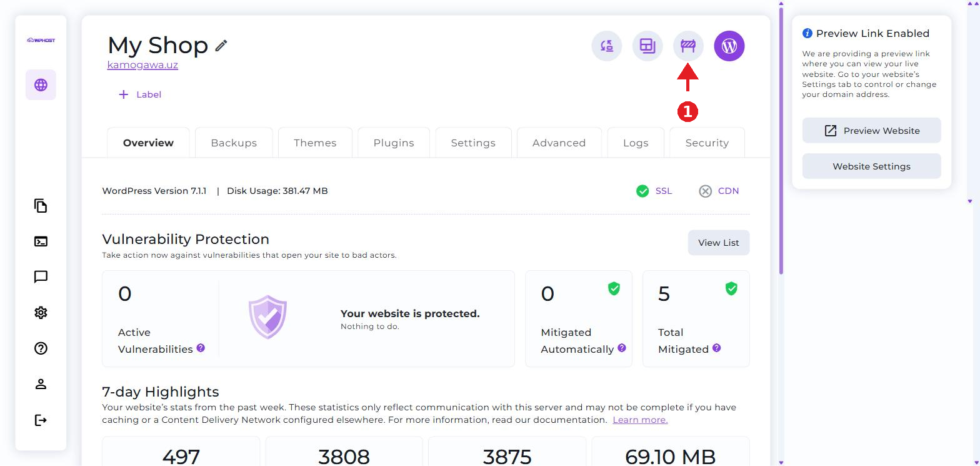Select the Plugins tab

pos(394,143)
